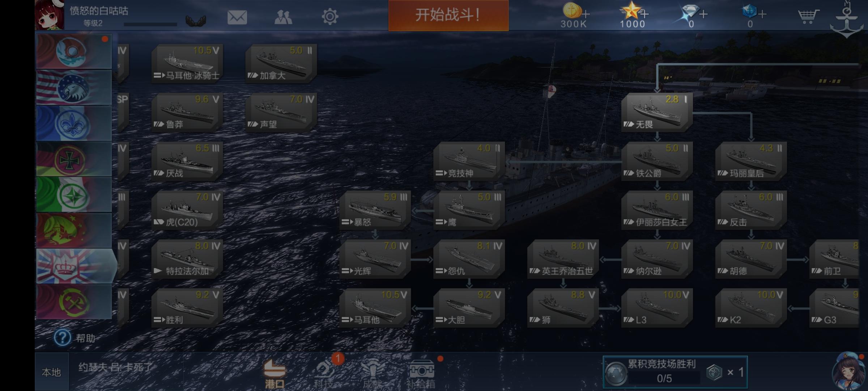Add gold coins with plus icon

586,14
